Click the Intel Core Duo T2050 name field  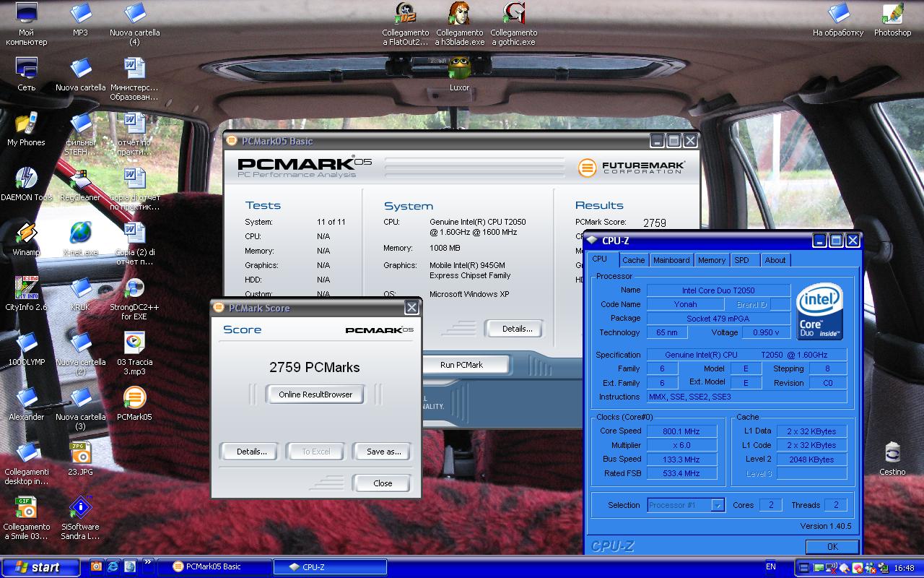[718, 290]
